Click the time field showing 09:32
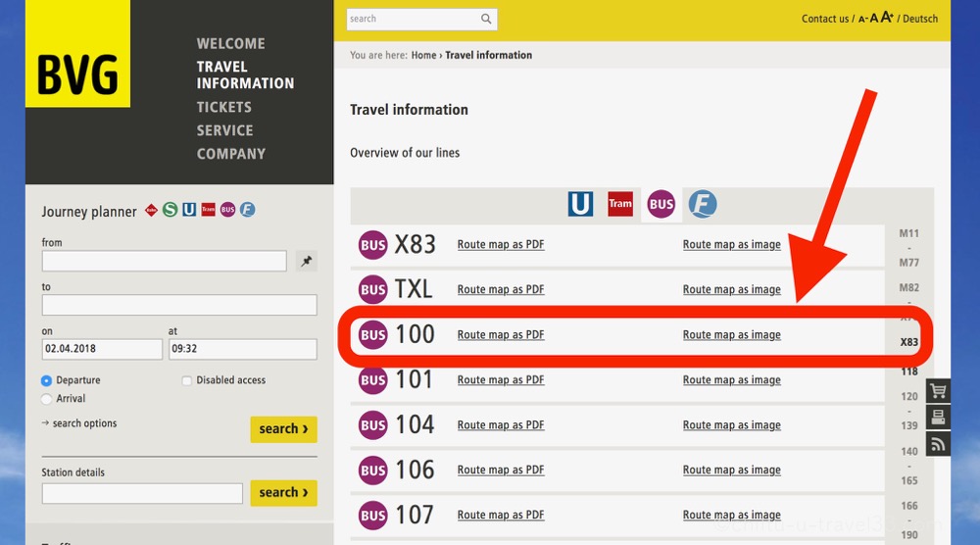 242,349
